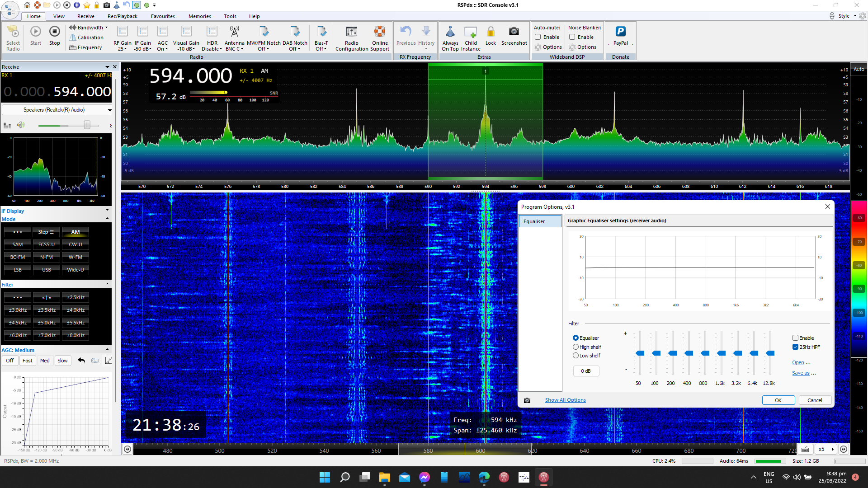Viewport: 868px width, 488px height.
Task: Click the Always On Top icon
Action: pyautogui.click(x=450, y=32)
